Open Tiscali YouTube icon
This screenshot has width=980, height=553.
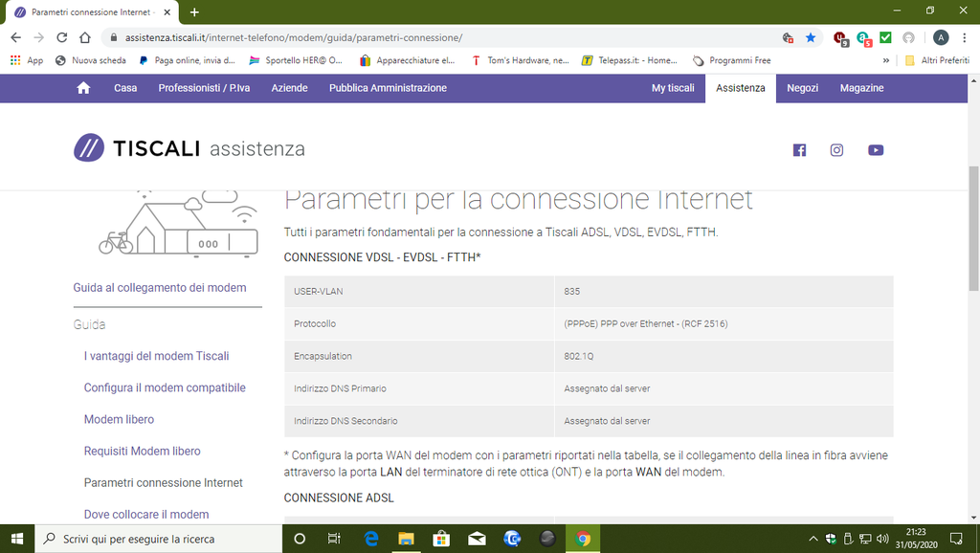point(876,150)
